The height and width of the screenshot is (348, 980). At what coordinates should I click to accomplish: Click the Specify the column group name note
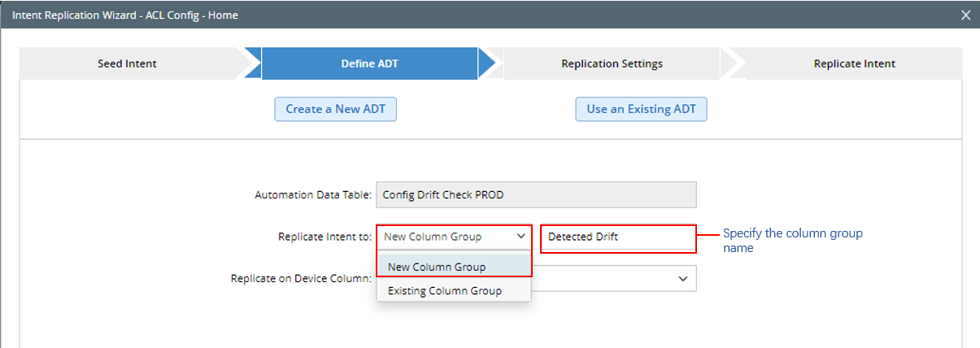pyautogui.click(x=792, y=240)
